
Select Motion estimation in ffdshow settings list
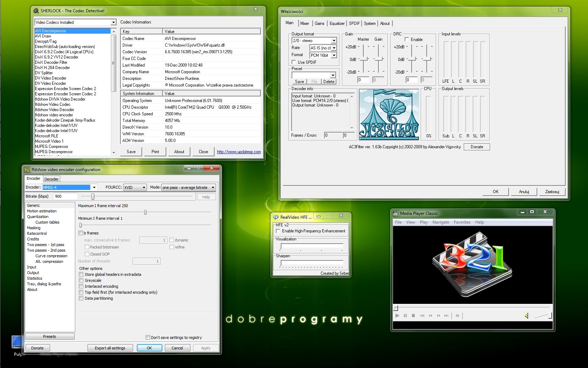pos(41,211)
